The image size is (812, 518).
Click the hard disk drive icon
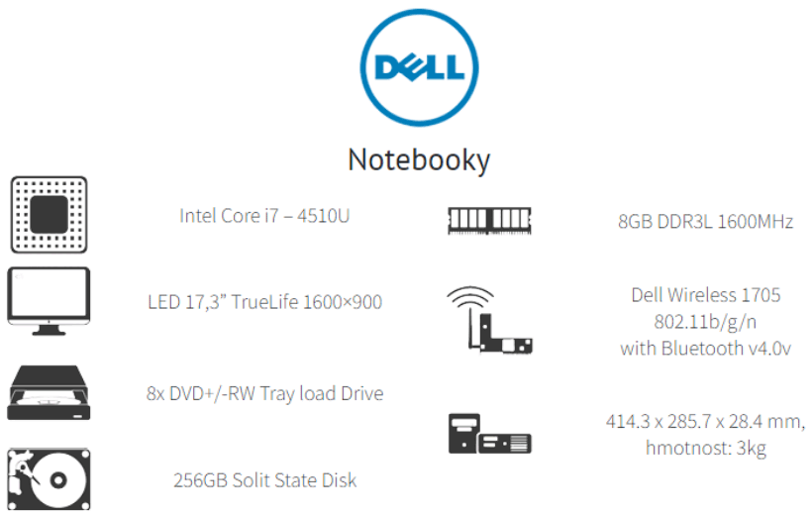tap(49, 479)
